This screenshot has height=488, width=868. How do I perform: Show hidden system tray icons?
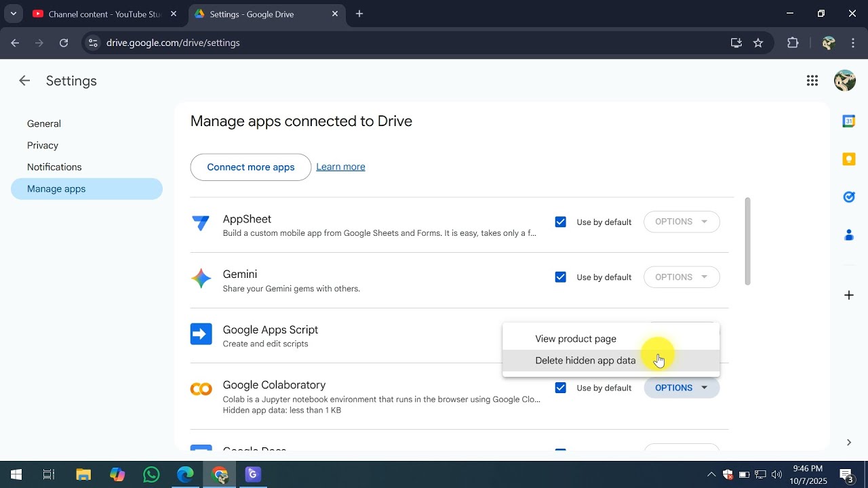(x=711, y=474)
